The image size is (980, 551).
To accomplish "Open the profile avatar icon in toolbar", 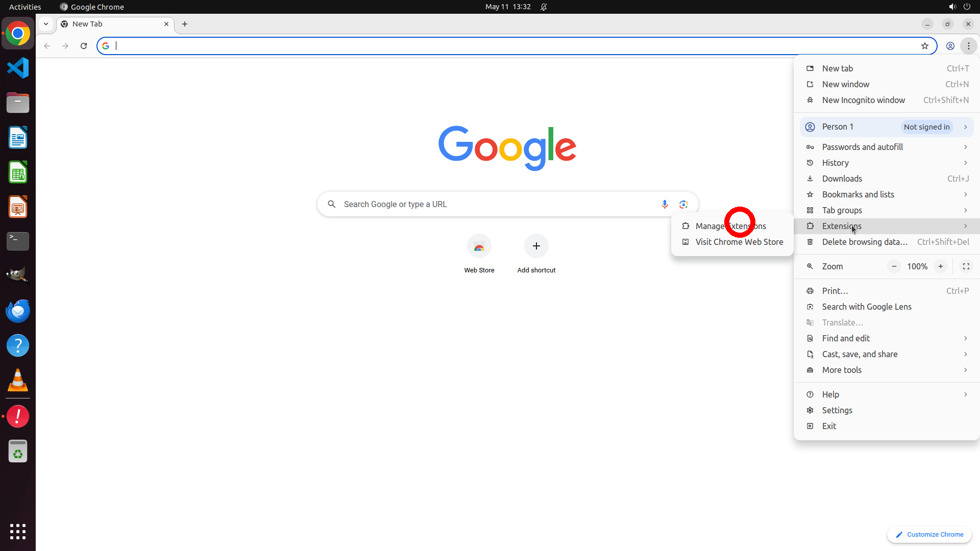I will [x=950, y=46].
